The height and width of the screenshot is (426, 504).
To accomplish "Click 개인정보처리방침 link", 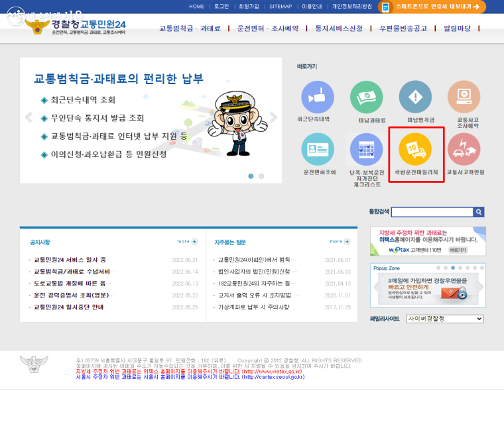I will [x=352, y=7].
